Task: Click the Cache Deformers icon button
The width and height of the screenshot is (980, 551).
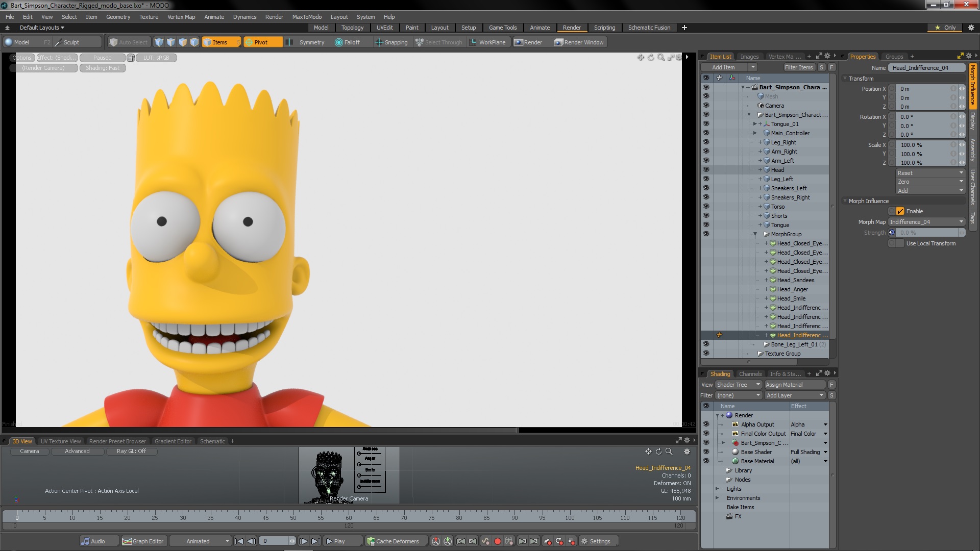Action: [371, 541]
